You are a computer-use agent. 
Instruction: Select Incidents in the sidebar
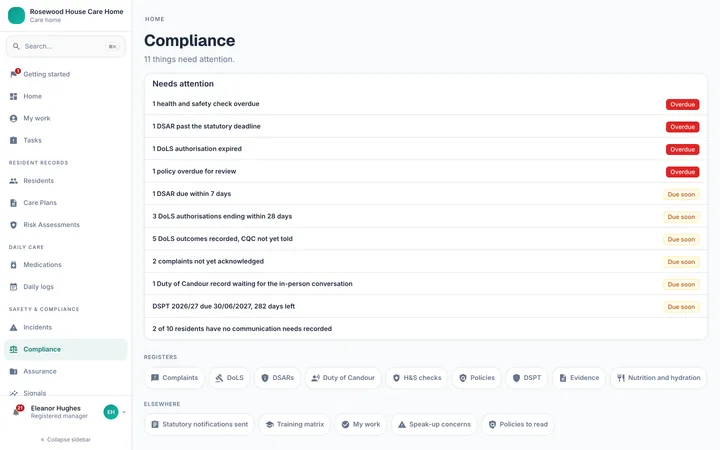[x=66, y=327]
